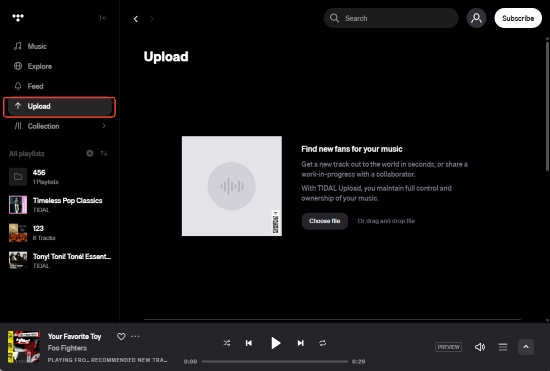Click Timeless Pop Classics cover thumbnail

[x=18, y=205]
